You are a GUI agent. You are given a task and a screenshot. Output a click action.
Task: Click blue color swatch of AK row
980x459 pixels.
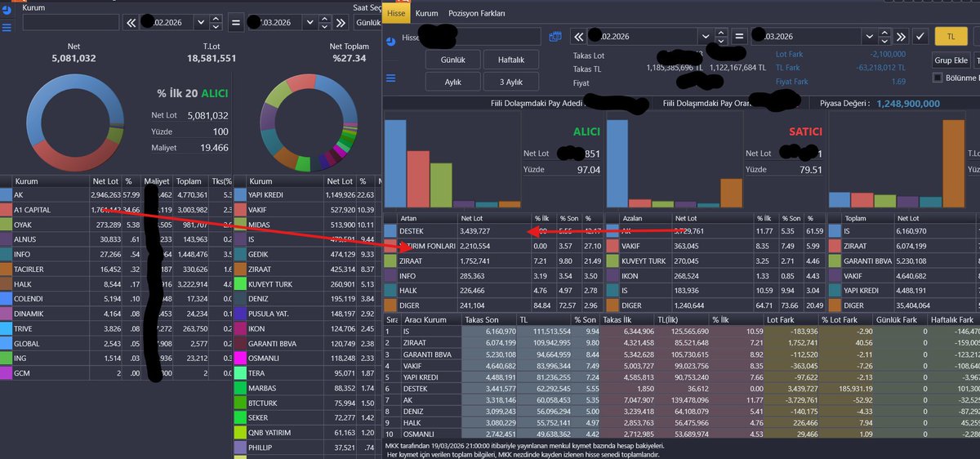pyautogui.click(x=6, y=195)
